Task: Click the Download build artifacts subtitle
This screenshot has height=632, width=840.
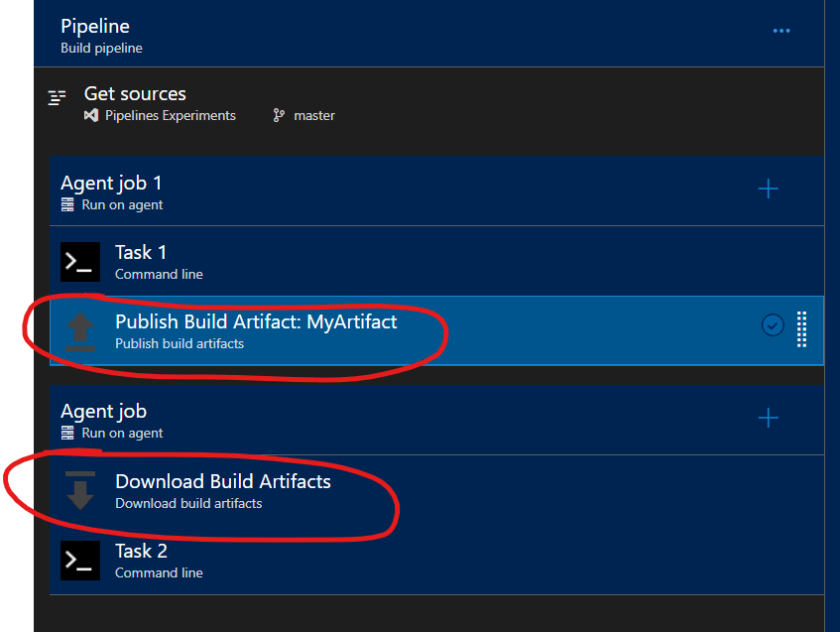Action: [188, 503]
